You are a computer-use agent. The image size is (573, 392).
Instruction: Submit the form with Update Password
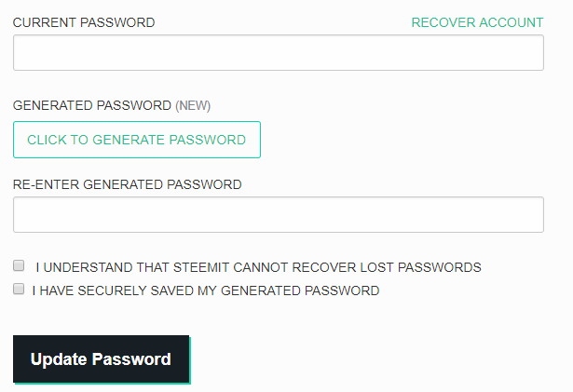pyautogui.click(x=101, y=359)
